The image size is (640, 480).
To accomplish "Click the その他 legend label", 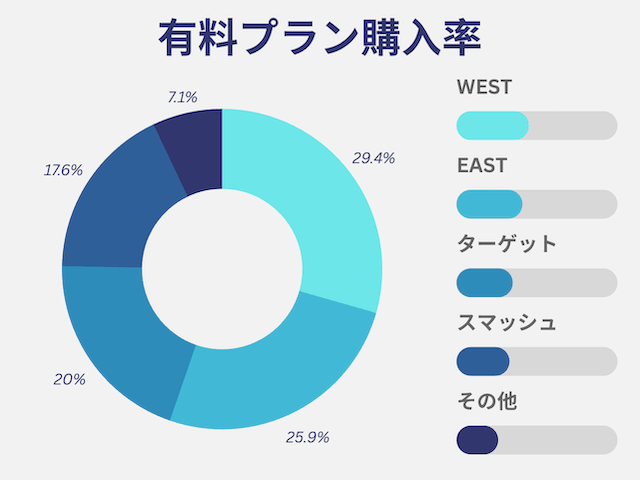I will click(x=487, y=401).
